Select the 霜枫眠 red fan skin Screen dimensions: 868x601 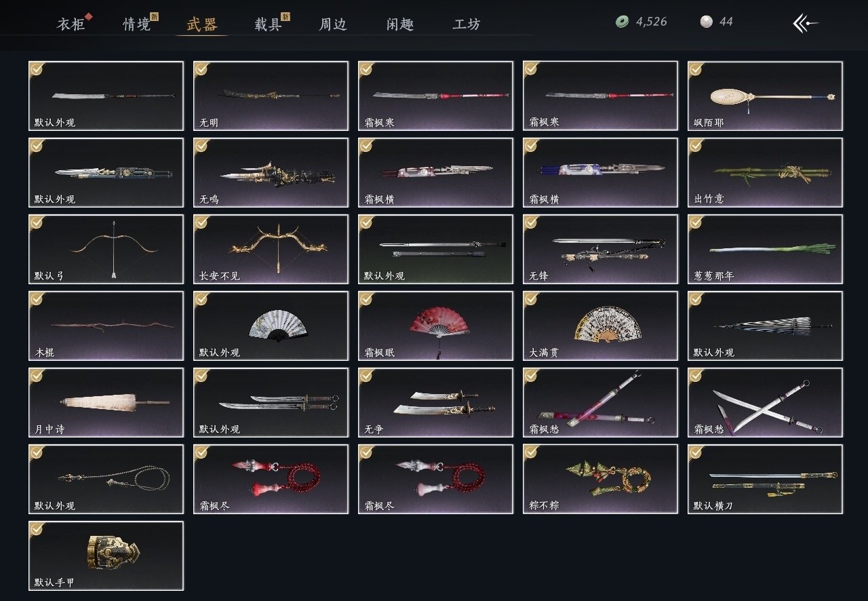click(435, 326)
